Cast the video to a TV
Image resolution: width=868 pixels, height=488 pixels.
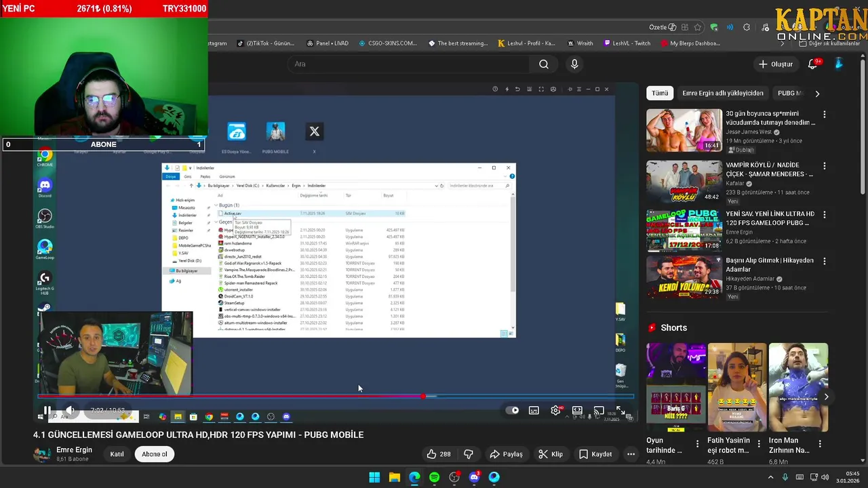599,410
